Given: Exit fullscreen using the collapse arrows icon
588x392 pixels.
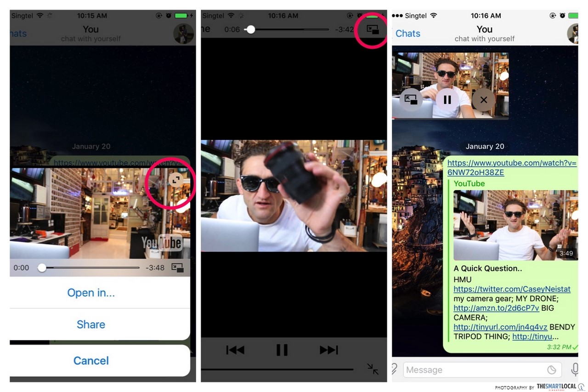Looking at the screenshot, I should (x=373, y=369).
